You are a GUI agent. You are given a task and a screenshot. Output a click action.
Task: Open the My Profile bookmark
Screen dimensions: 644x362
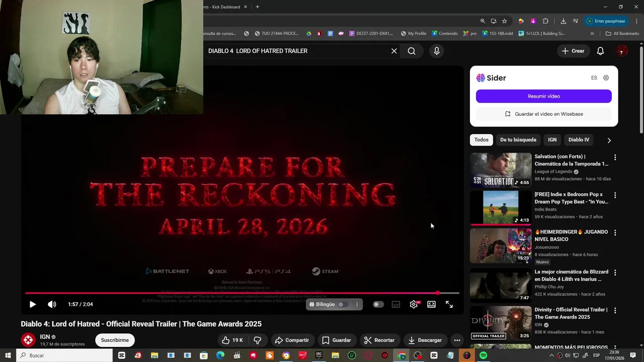click(x=414, y=34)
